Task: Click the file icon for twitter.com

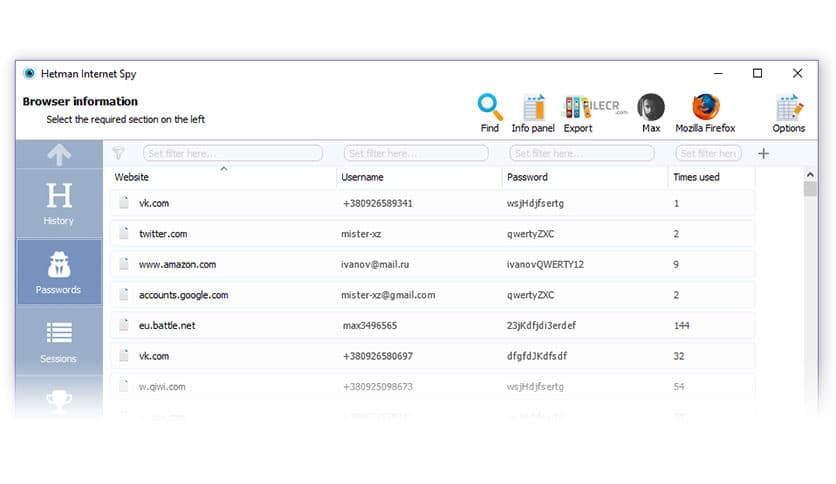Action: 124,233
